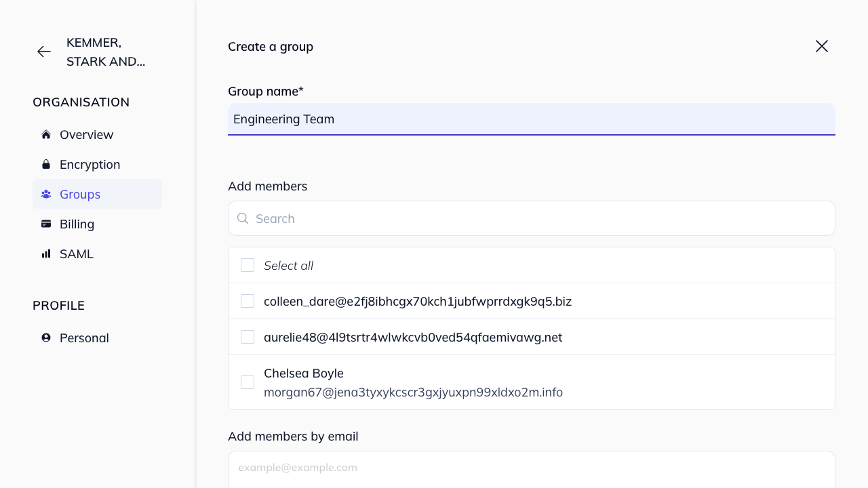The width and height of the screenshot is (868, 488).
Task: Check the checkbox next to Chelsea Boyle
Action: point(247,382)
